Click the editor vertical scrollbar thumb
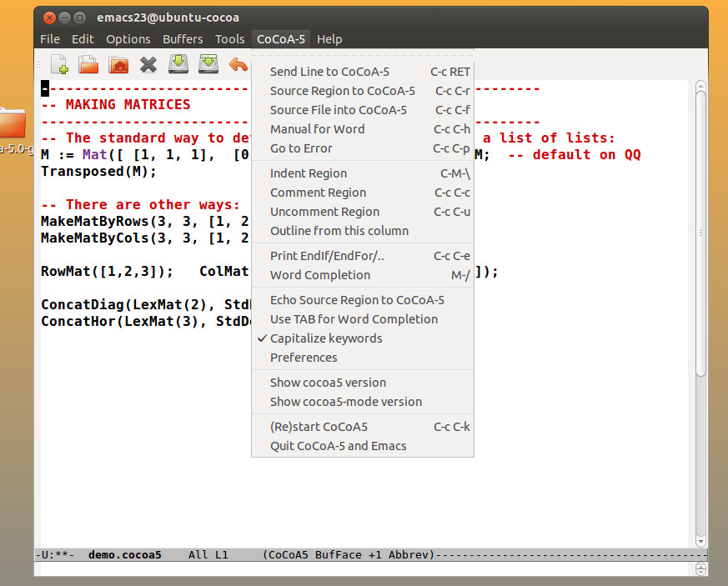Screen dimensions: 728x586 coord(701,233)
